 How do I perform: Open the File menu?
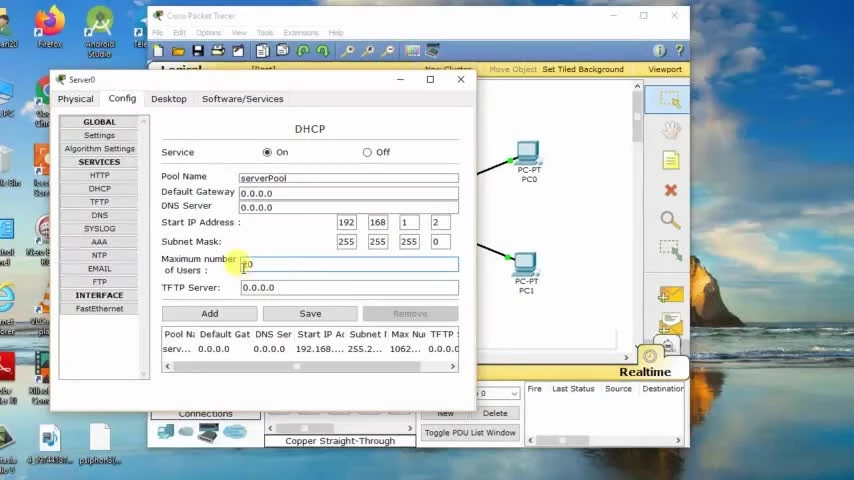[x=157, y=33]
